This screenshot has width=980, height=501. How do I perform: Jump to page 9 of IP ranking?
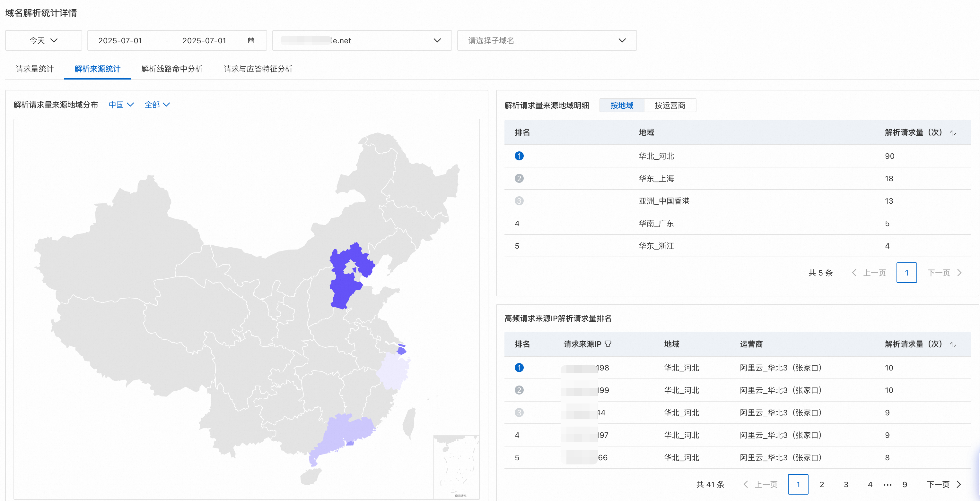pos(905,484)
